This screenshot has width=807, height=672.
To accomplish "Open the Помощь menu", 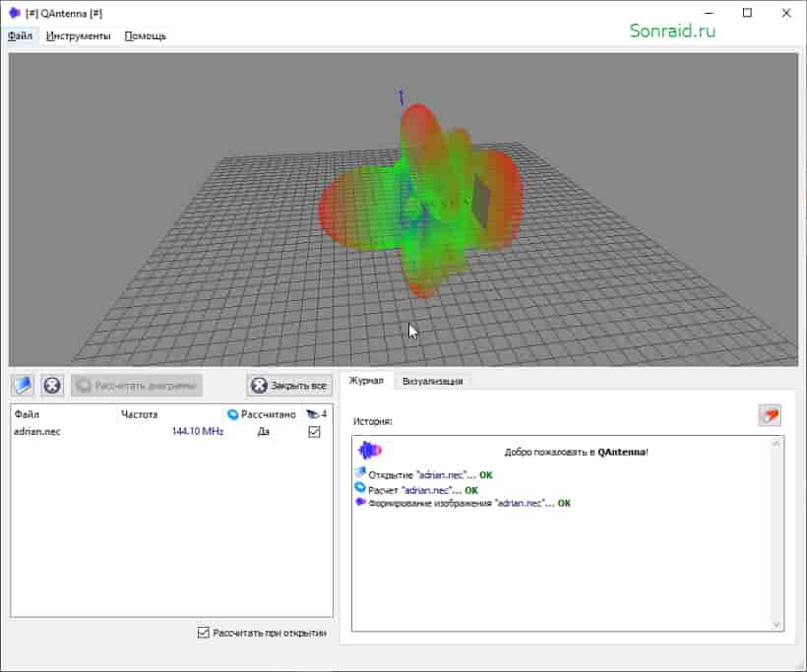I will [145, 36].
